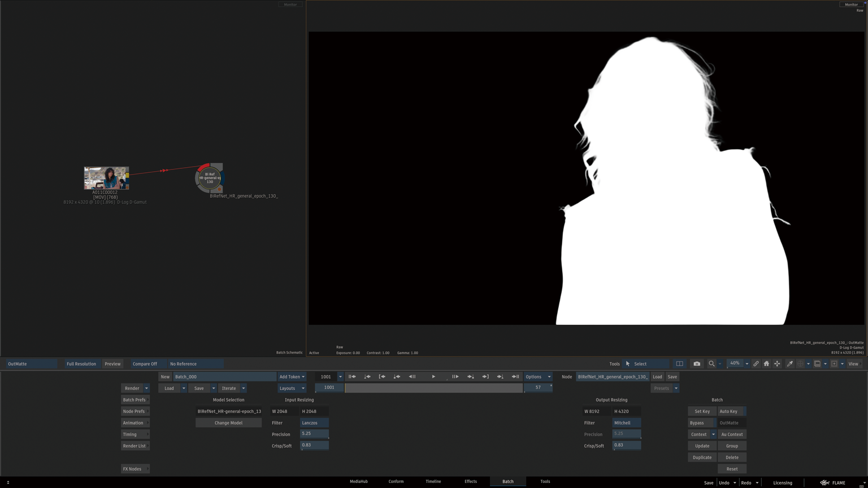
Task: Select the A011C00012 clip thumbnail node
Action: coord(106,178)
